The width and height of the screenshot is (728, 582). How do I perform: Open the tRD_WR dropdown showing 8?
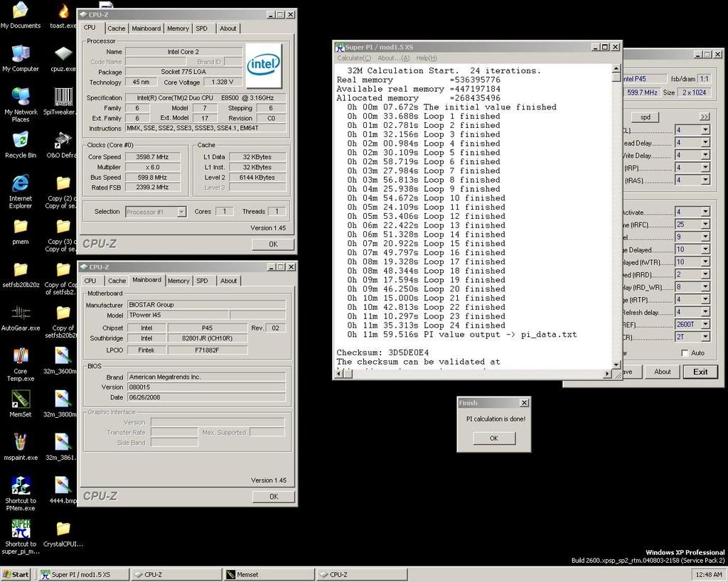pyautogui.click(x=705, y=287)
